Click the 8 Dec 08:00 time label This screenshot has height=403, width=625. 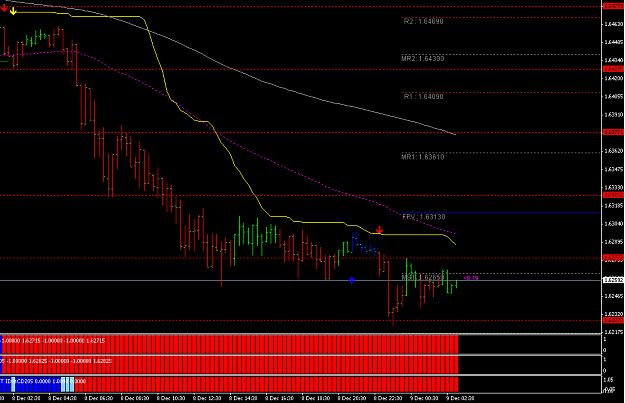(x=135, y=398)
